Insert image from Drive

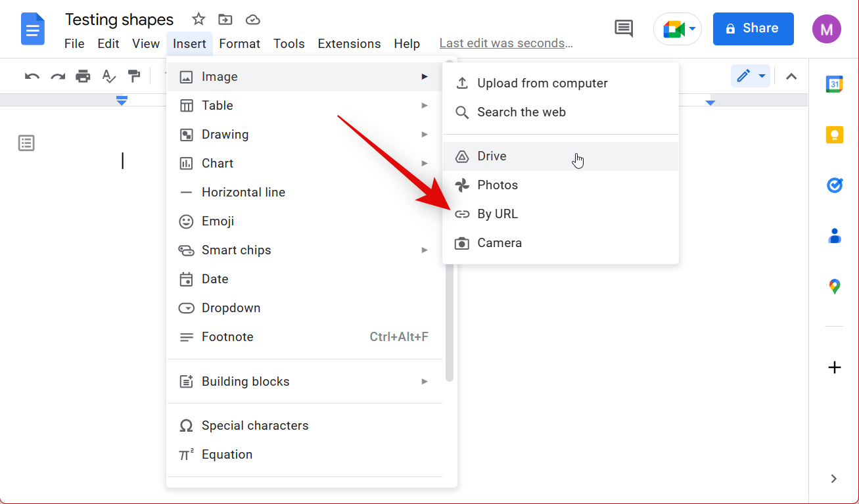coord(561,156)
